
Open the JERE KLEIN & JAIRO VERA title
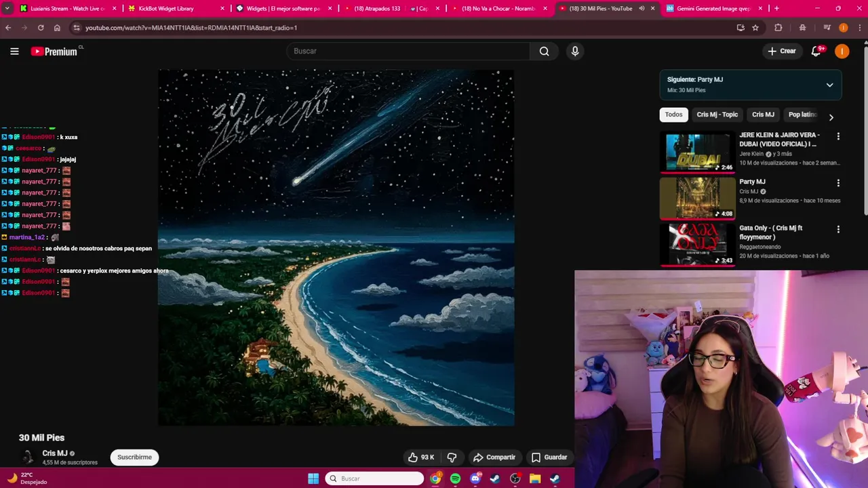pos(779,140)
